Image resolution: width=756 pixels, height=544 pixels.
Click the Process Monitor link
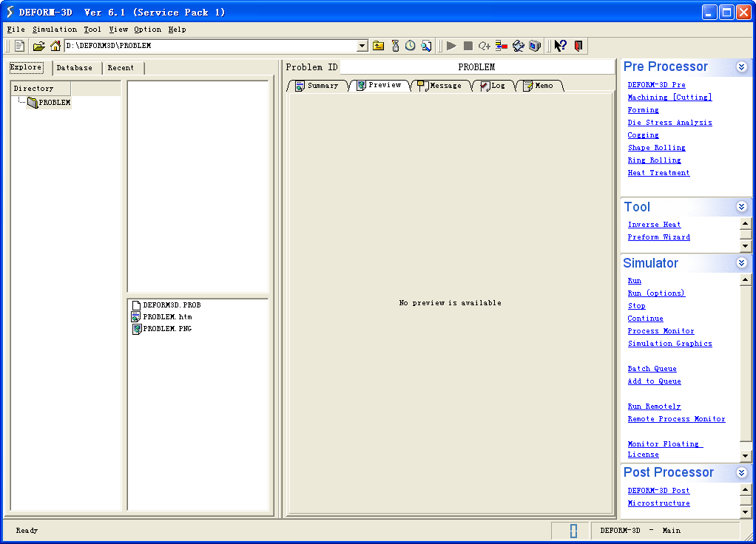tap(661, 331)
